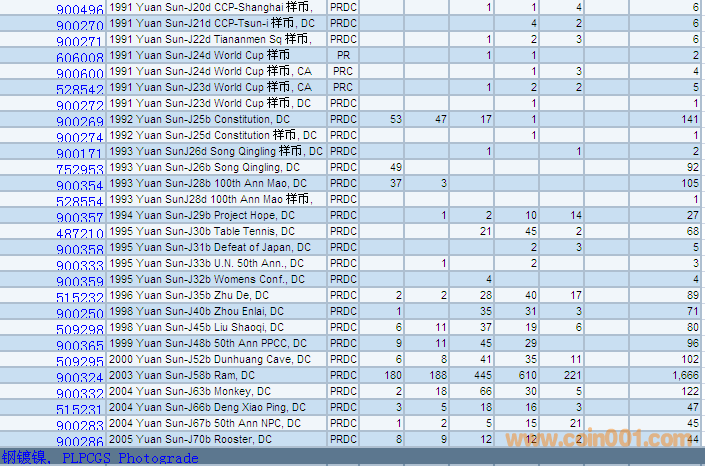
Task: Open link 900358 Defeat of Japan
Action: coord(80,250)
